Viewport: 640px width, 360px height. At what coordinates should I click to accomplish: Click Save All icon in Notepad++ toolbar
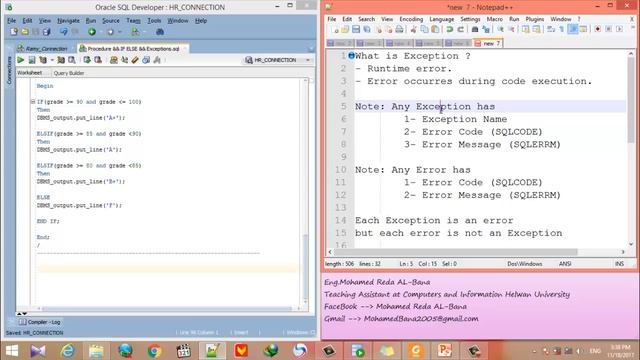click(367, 29)
